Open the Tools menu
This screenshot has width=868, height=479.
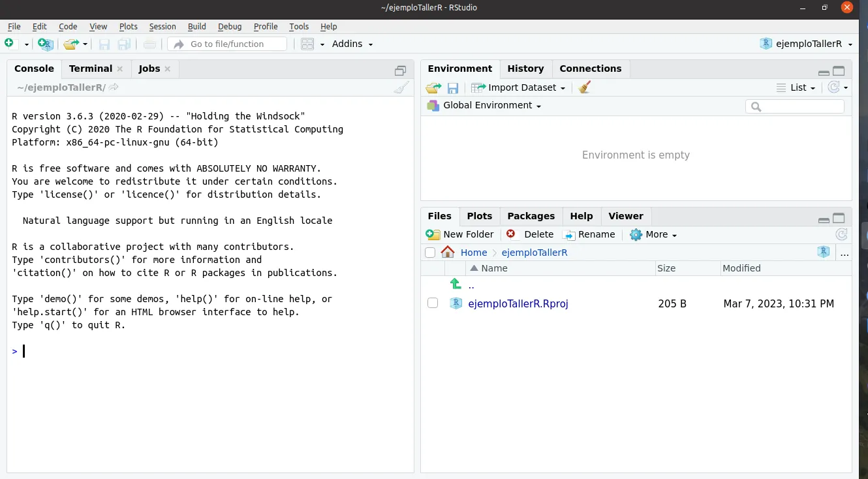[299, 26]
